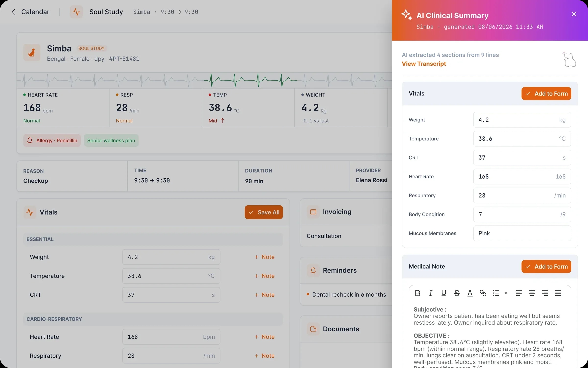Add Vitals section to form
Screen dimensions: 588x368
[546, 93]
